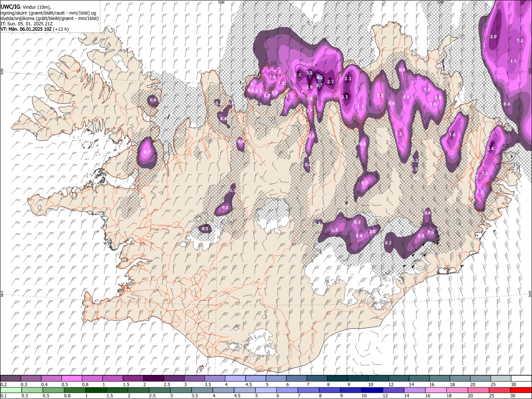Select the rain legend swatch between 25 and 30
Viewport: 532px width, 399px height.
[499, 390]
